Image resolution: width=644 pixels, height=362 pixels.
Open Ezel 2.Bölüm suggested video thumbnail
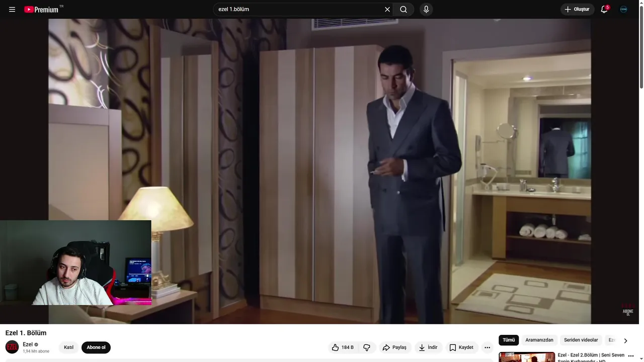click(527, 357)
